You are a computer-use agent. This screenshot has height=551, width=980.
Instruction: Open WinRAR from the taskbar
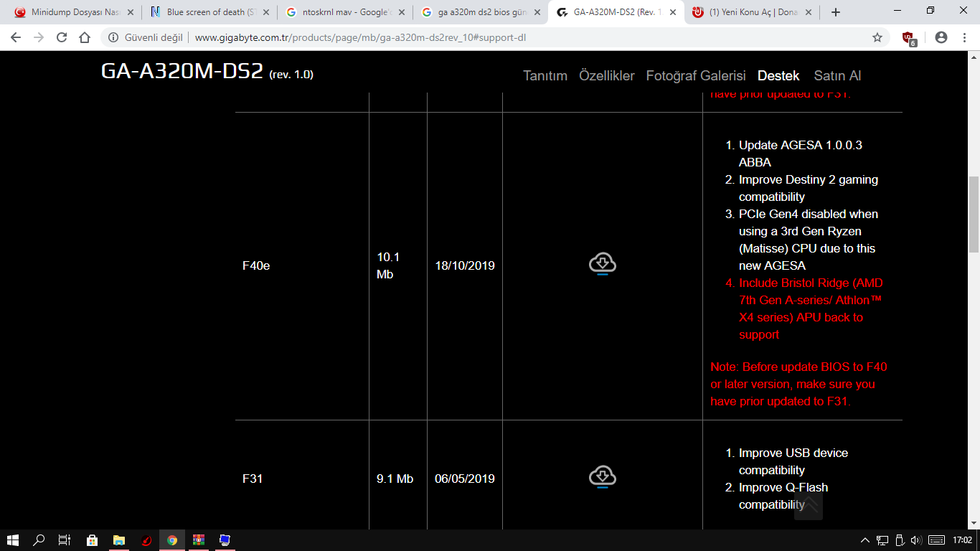[199, 540]
